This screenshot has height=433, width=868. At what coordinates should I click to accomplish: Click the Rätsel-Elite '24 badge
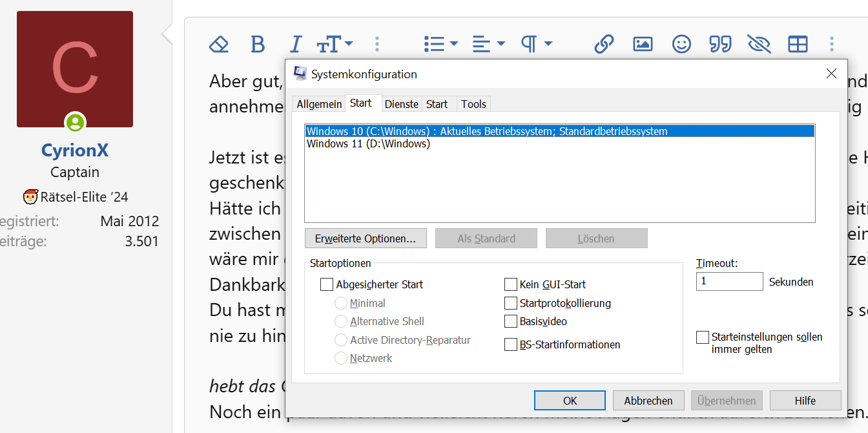[75, 196]
